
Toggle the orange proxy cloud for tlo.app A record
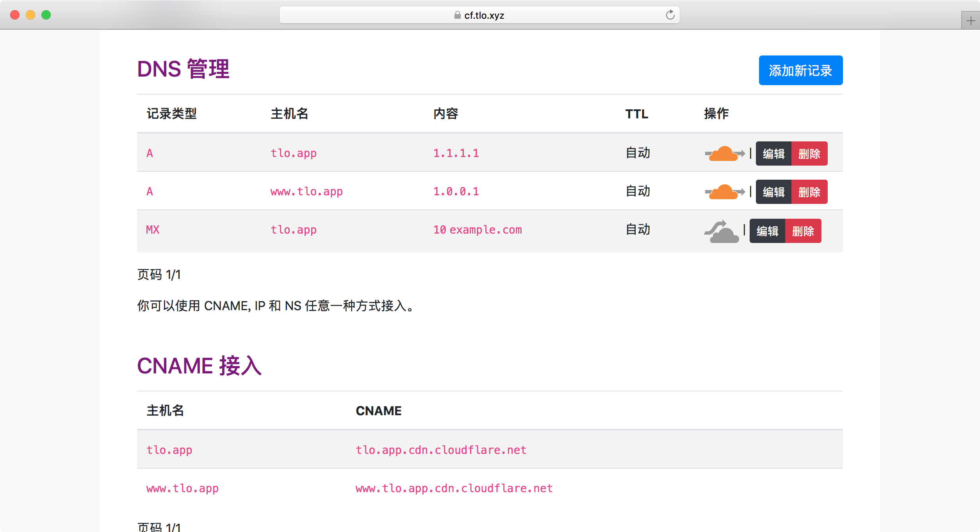point(725,154)
